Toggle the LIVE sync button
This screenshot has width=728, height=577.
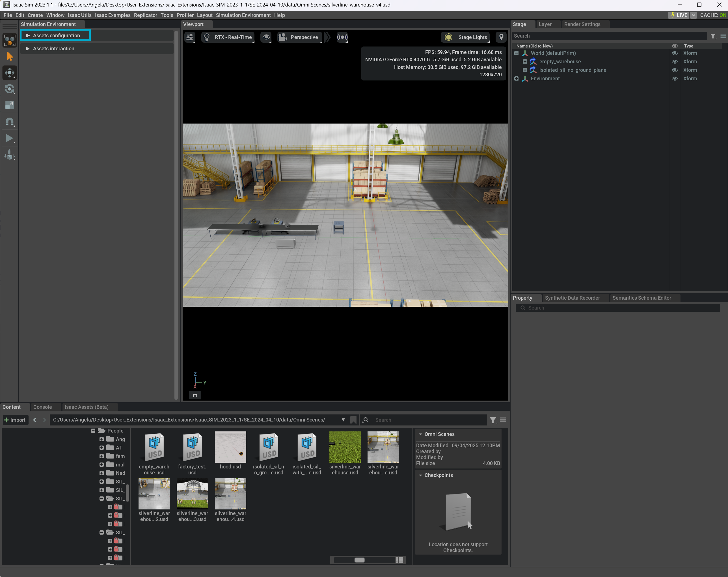pos(679,15)
